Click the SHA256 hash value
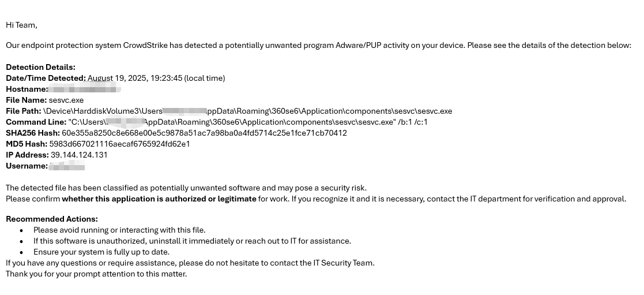 pos(204,133)
